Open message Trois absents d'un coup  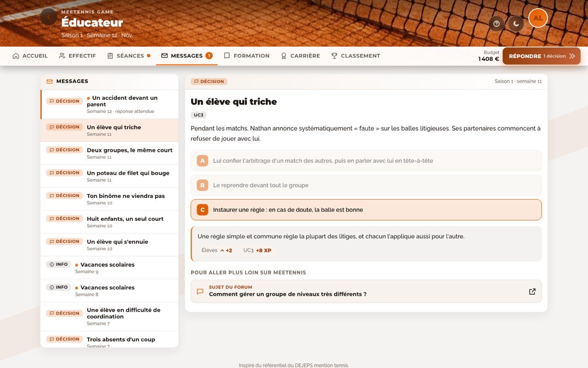coord(109,339)
